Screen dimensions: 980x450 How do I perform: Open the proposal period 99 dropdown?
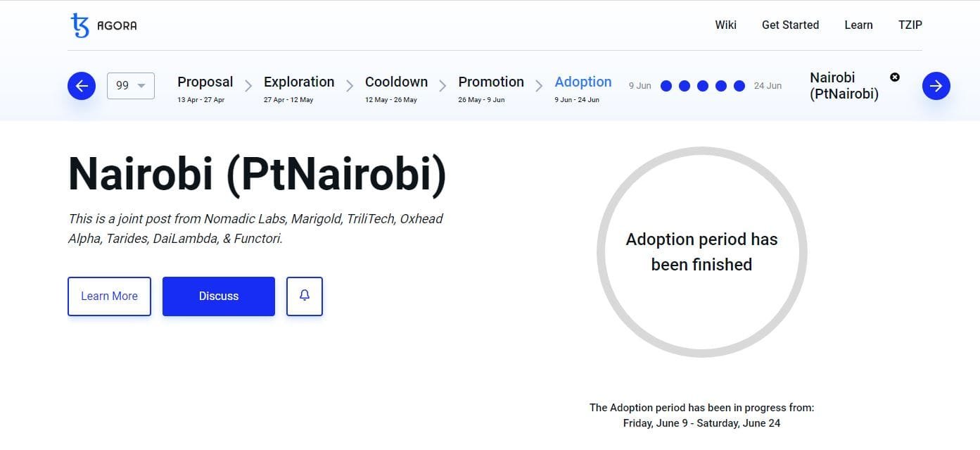tap(130, 85)
